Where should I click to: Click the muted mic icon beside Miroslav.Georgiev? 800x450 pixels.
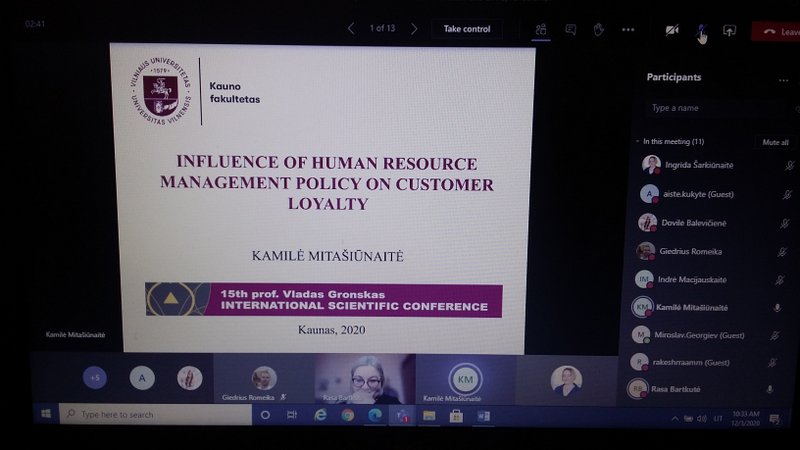click(x=774, y=335)
